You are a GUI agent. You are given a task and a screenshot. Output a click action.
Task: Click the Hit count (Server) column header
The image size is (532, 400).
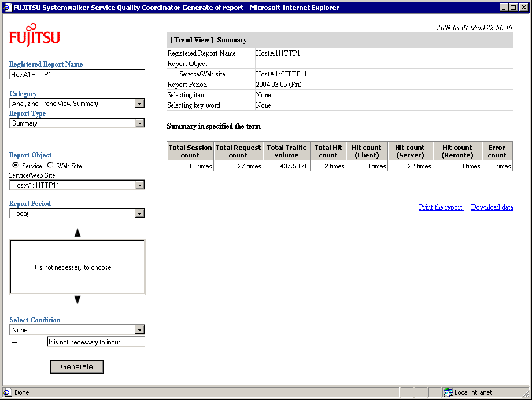point(410,151)
